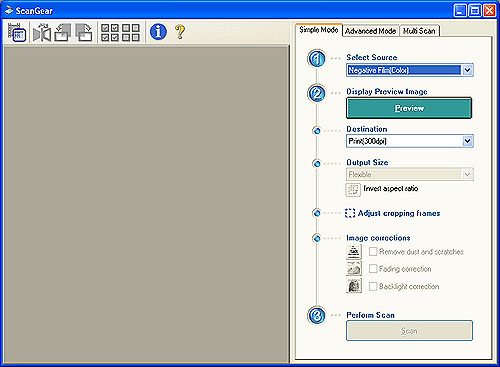Enable Remove dust and scratches checkbox

(373, 251)
